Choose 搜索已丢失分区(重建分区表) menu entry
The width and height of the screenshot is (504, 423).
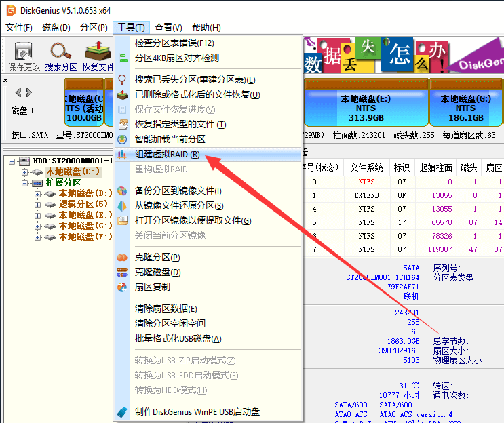[195, 80]
